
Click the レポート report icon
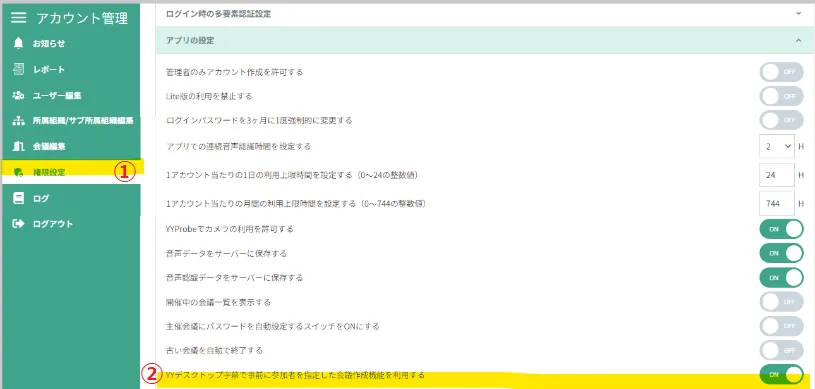click(19, 69)
